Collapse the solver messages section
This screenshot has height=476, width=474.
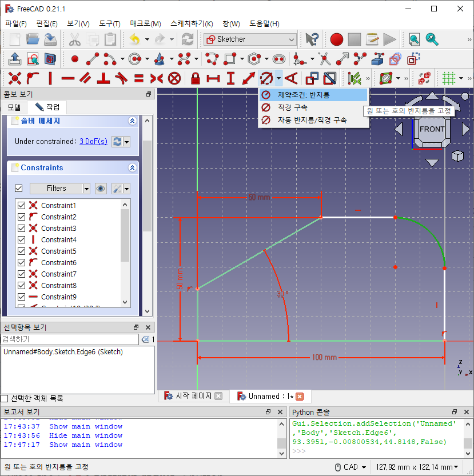132,121
